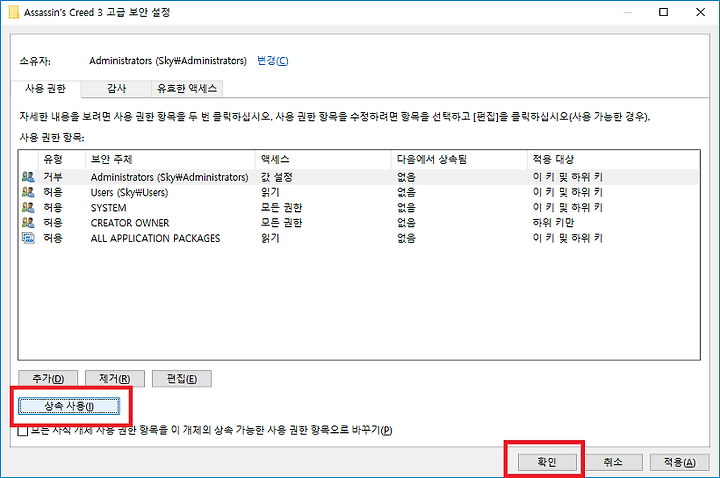
Task: Click ALL APPLICATION PACKAGES package icon
Action: [28, 238]
